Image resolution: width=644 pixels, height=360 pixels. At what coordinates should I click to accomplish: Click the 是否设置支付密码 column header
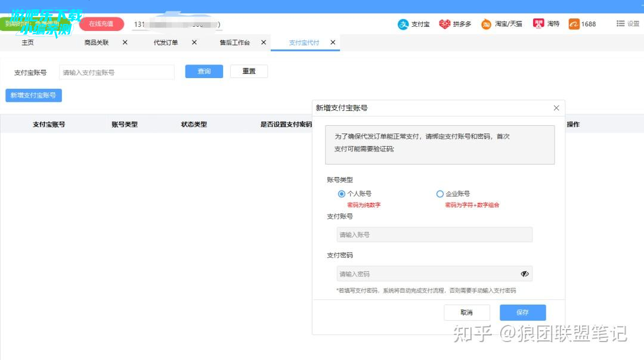point(286,125)
